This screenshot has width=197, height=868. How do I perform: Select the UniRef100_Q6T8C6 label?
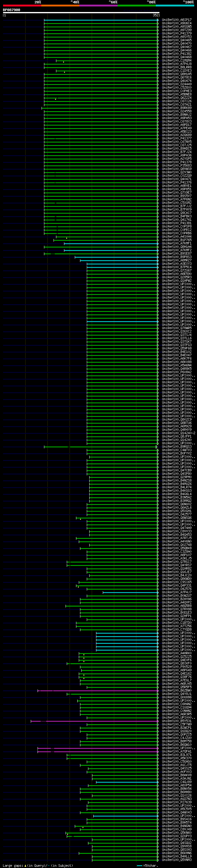click(x=176, y=78)
